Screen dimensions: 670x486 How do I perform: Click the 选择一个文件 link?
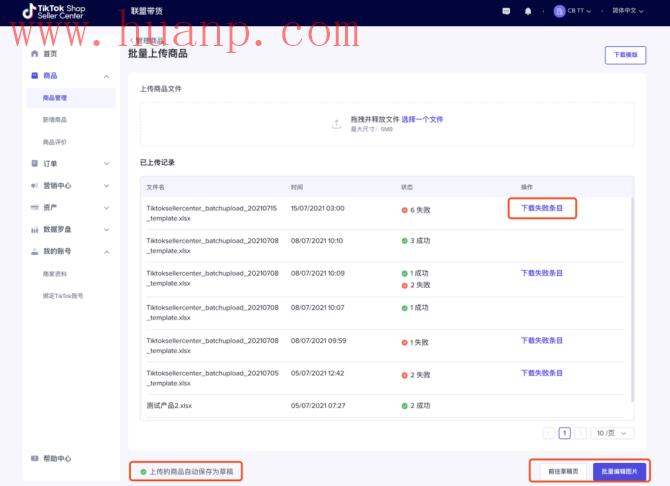[422, 119]
